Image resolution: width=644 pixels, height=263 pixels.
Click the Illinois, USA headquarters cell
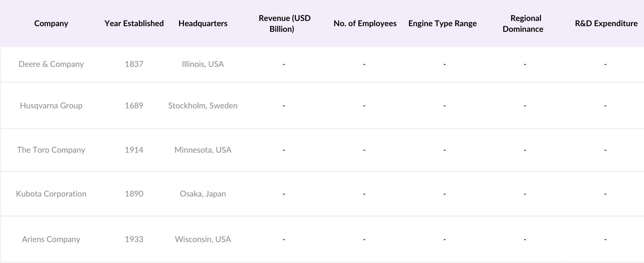pos(203,64)
